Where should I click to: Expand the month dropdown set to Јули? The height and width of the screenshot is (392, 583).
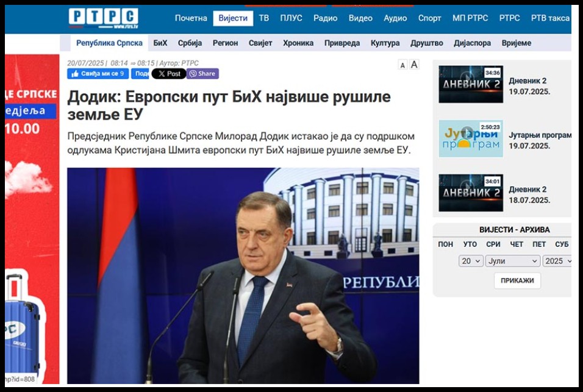point(513,261)
